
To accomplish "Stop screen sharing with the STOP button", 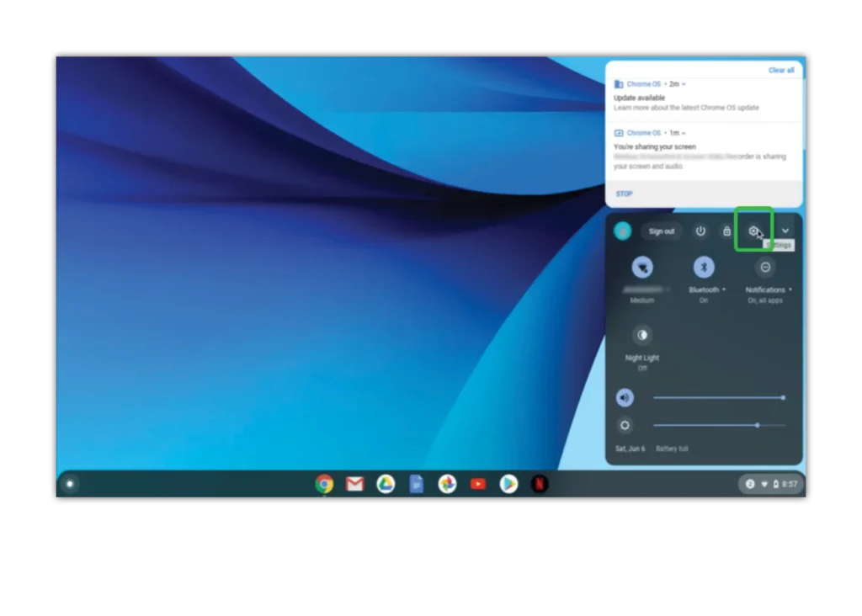I will click(x=624, y=194).
